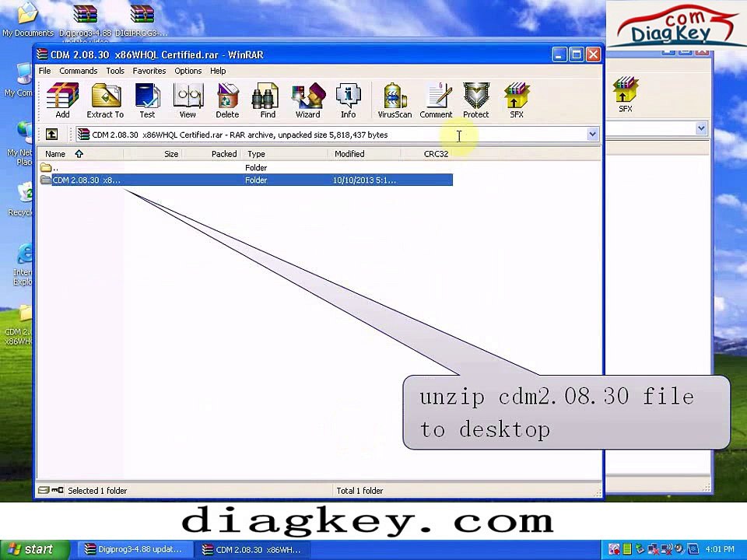Open the Commands menu
747x560 pixels.
pyautogui.click(x=78, y=71)
